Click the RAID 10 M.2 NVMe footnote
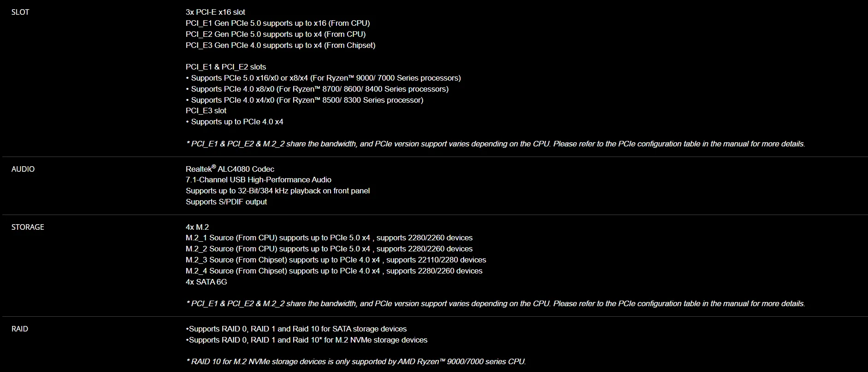Image resolution: width=868 pixels, height=372 pixels. [x=356, y=361]
